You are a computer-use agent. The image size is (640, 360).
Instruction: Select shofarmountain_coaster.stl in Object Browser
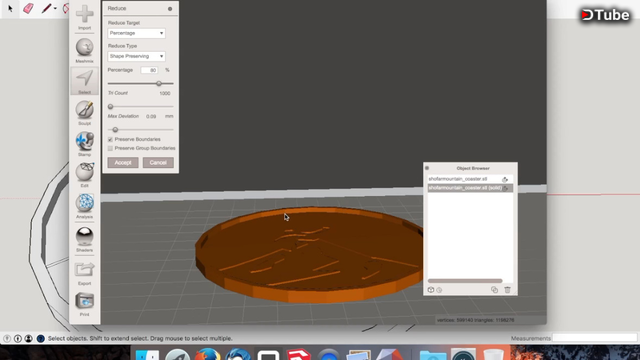(x=464, y=179)
